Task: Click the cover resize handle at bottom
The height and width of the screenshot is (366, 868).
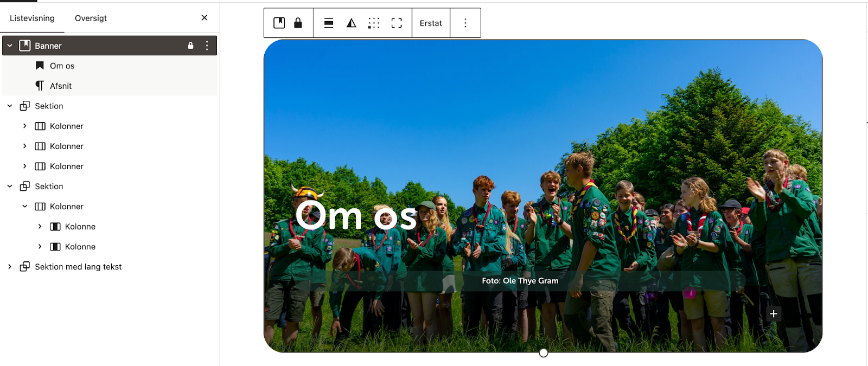Action: click(x=544, y=353)
